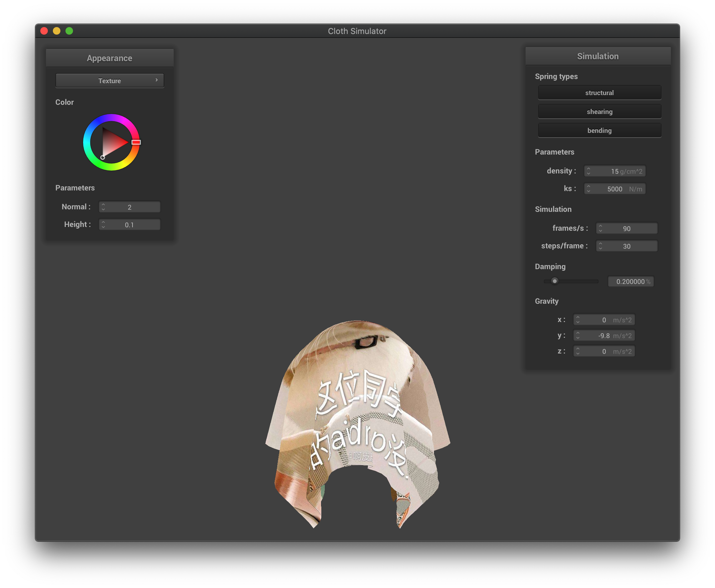This screenshot has height=588, width=715.
Task: Click the Normal parameter stepper arrows
Action: click(x=103, y=207)
